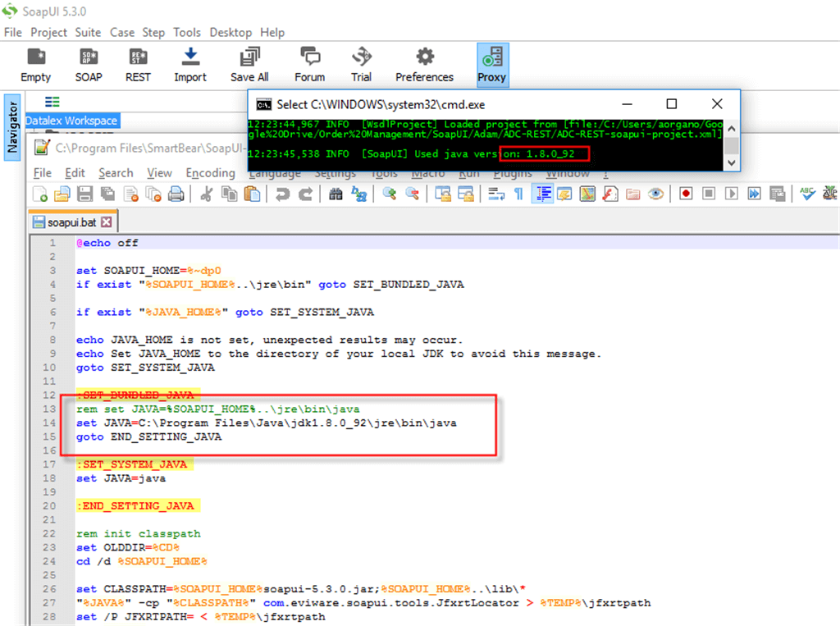Screen dimensions: 840x626
Task: Start macro recording with red dot icon
Action: pos(686,194)
